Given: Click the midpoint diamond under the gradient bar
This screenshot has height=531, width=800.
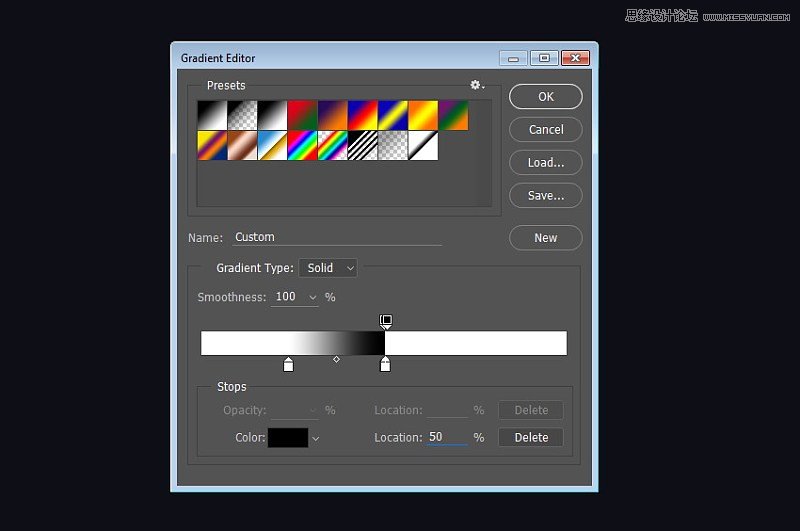Looking at the screenshot, I should click(x=336, y=359).
